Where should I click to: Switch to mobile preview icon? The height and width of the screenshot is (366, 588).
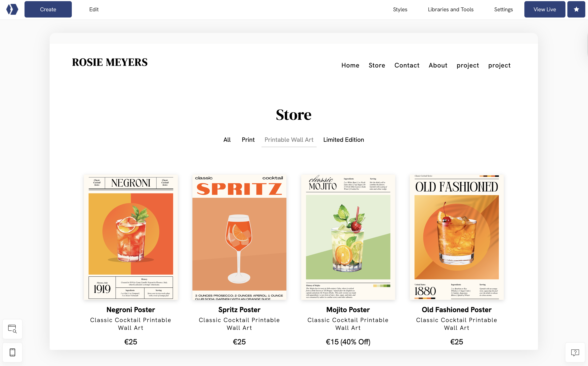point(12,352)
